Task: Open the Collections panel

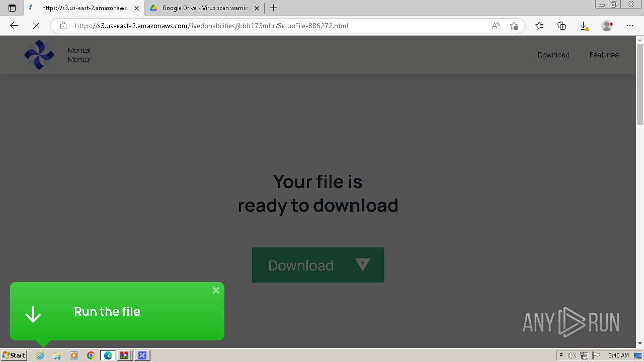Action: coord(561,26)
